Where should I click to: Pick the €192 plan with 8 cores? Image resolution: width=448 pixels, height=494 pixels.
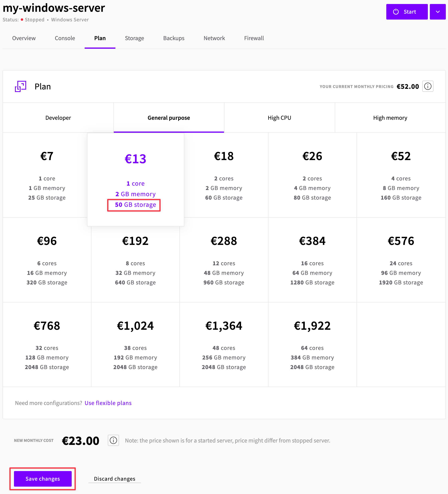135,264
